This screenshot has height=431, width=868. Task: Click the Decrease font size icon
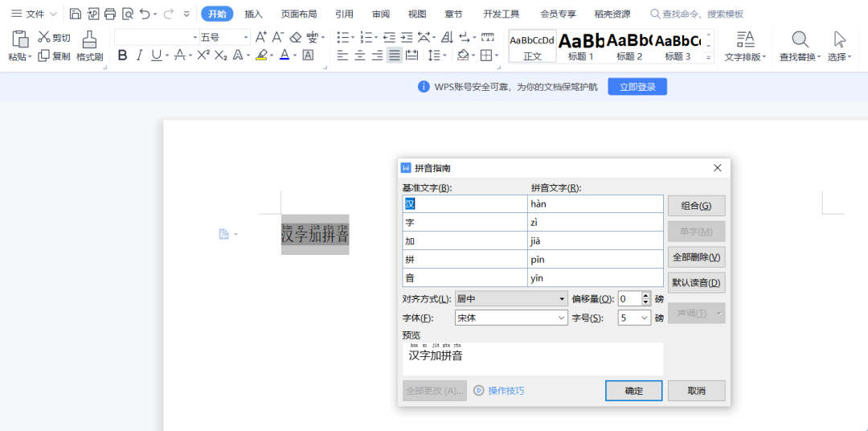point(278,38)
